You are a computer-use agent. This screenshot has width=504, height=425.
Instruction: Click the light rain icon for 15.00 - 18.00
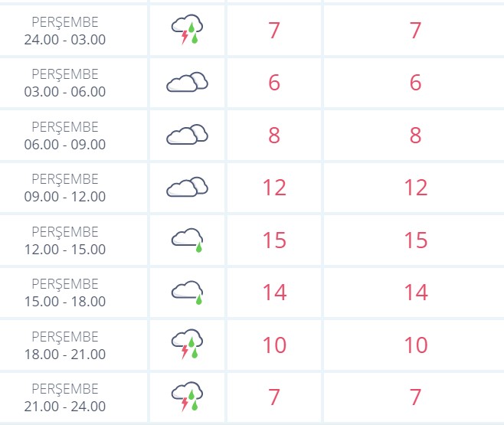[187, 293]
